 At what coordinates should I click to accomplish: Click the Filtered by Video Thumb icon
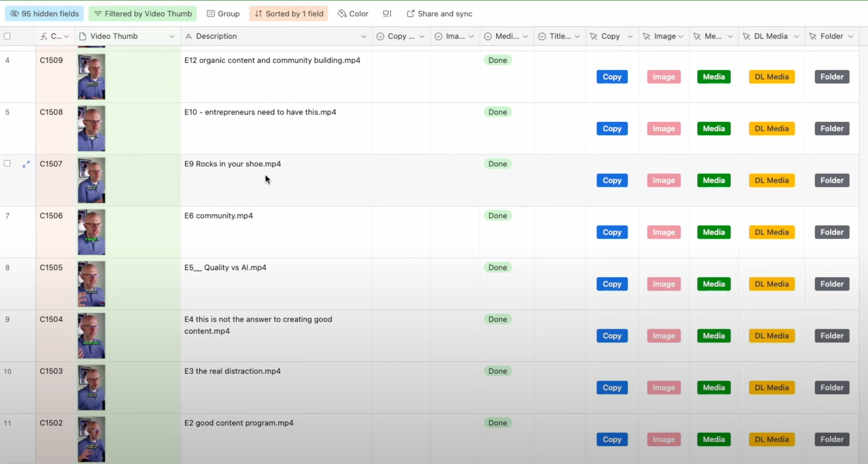tap(98, 13)
